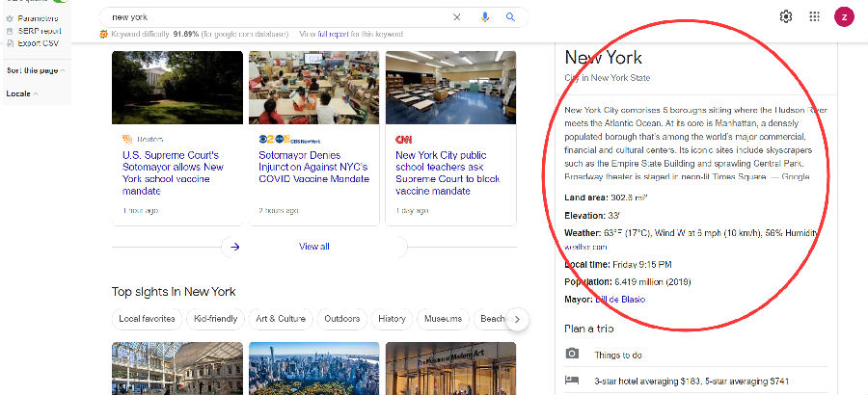Open the empty classroom news thumbnail

(x=450, y=88)
